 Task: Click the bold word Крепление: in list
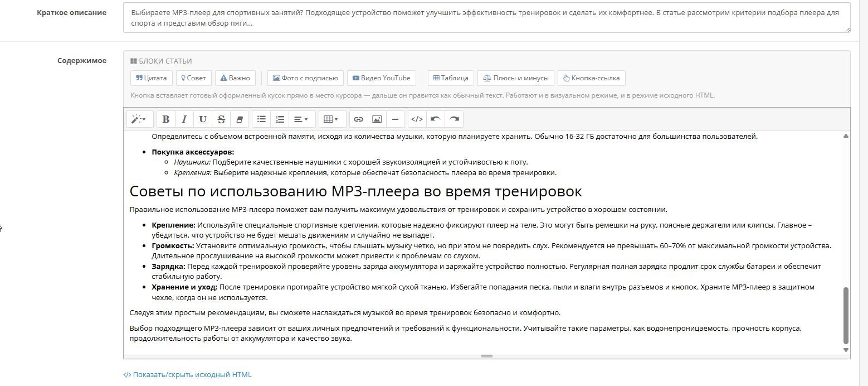[174, 225]
